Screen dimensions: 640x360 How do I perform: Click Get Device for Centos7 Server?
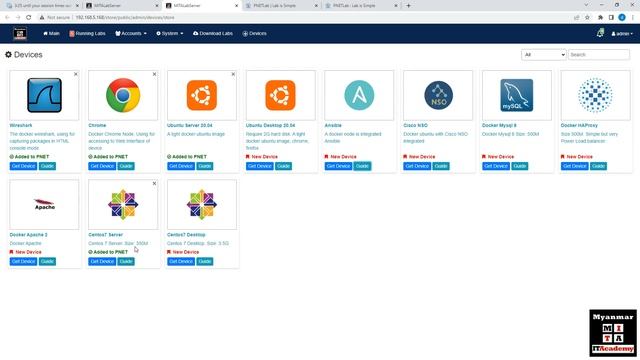(x=102, y=262)
